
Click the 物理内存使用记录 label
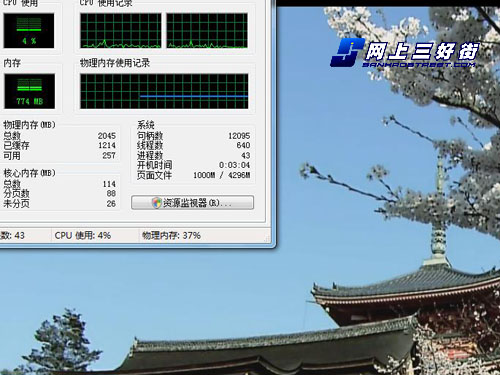(x=115, y=63)
